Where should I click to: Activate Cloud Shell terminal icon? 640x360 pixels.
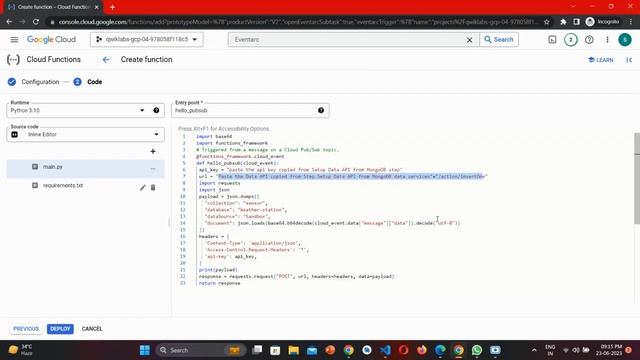point(552,40)
